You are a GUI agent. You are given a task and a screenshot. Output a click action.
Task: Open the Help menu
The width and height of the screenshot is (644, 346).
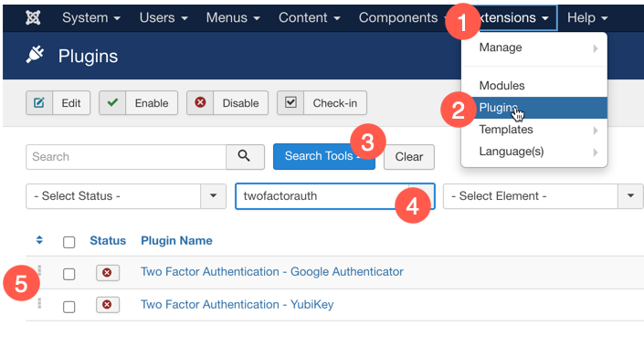click(x=587, y=17)
